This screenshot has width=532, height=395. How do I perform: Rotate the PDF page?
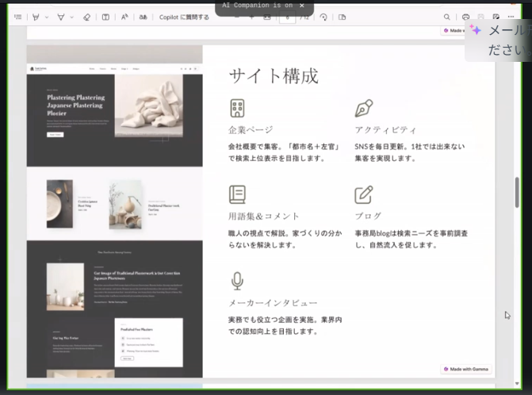coord(323,17)
